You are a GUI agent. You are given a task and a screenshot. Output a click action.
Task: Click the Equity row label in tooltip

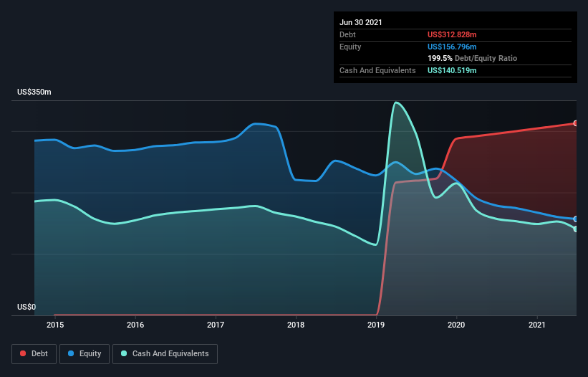coord(350,47)
